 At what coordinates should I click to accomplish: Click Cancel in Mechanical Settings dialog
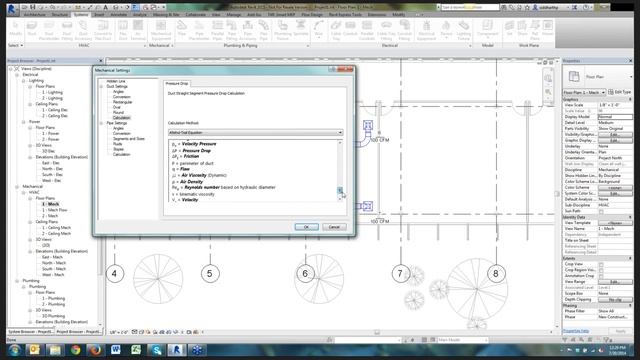334,227
